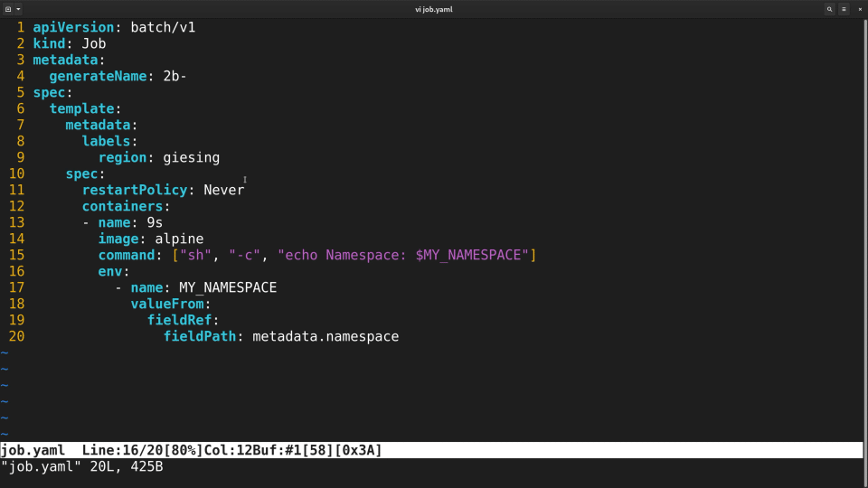868x488 pixels.
Task: Click 'spec' key on line 5
Action: 49,92
